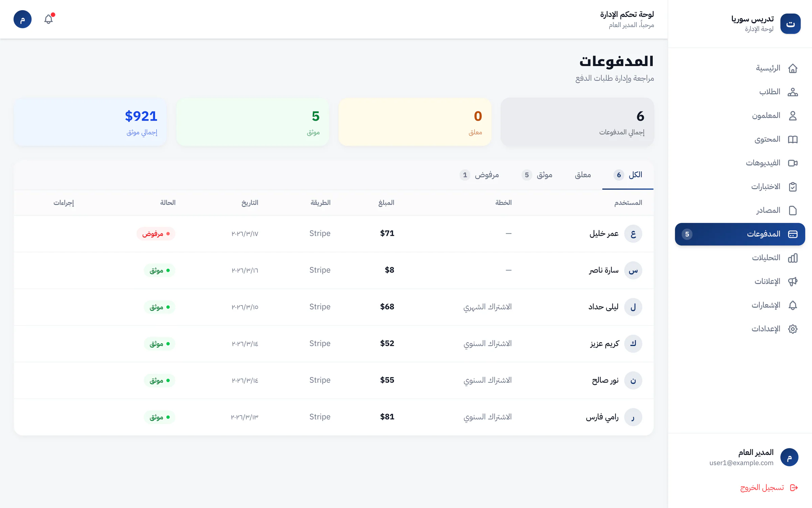Open المعلمون teachers icon in sidebar

(793, 116)
